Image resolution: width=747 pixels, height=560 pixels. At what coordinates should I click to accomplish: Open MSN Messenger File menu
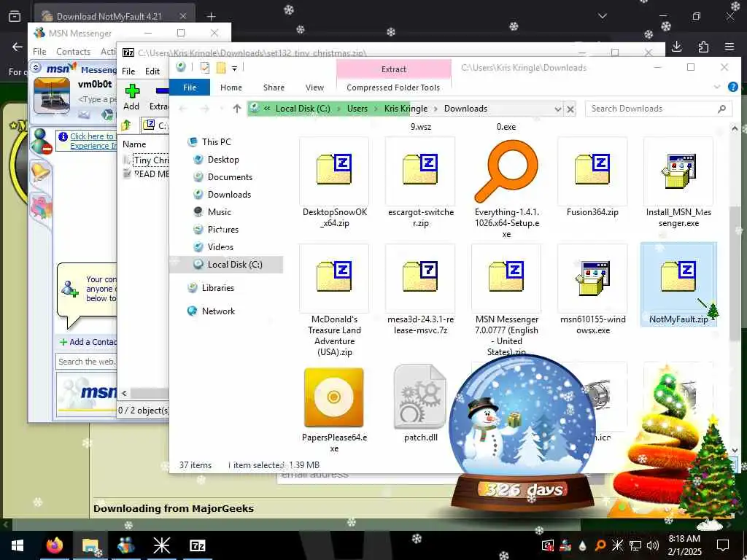coord(39,52)
